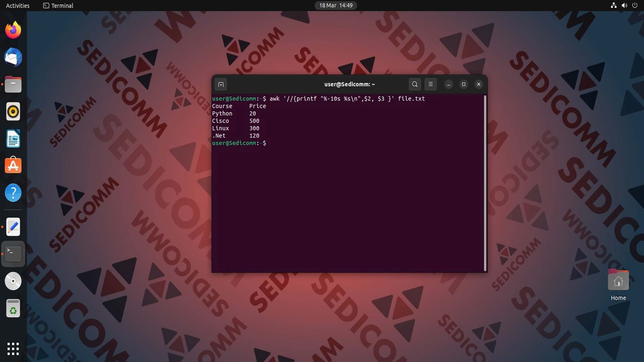Click the volume speaker icon
Viewport: 644px width, 362px height.
(x=624, y=5)
